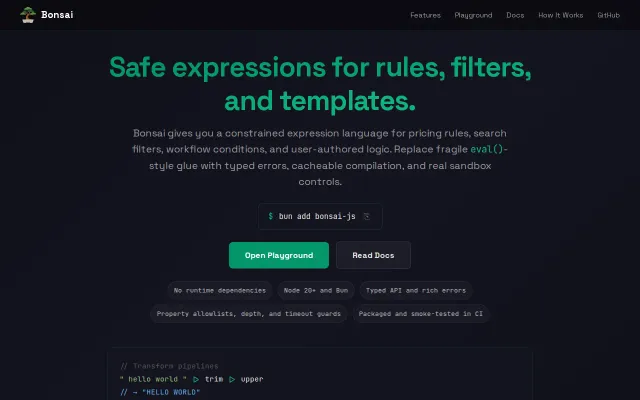Click the "HELLO WORLD" result comment
The image size is (640, 400).
tap(160, 392)
